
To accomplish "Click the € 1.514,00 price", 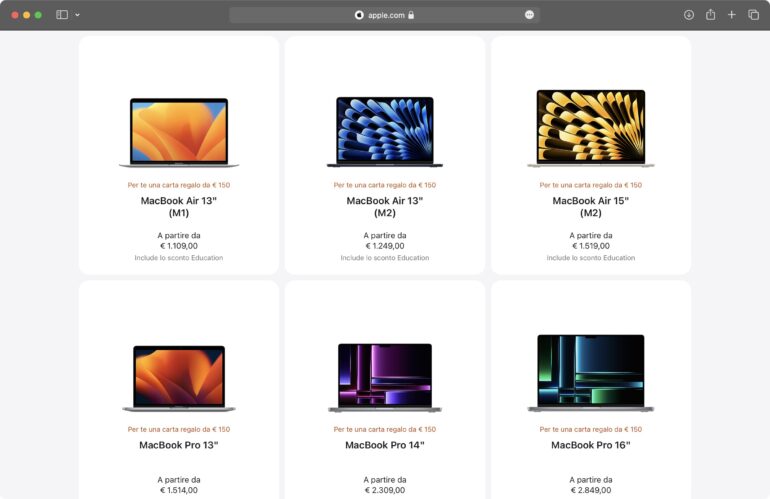I will point(179,490).
